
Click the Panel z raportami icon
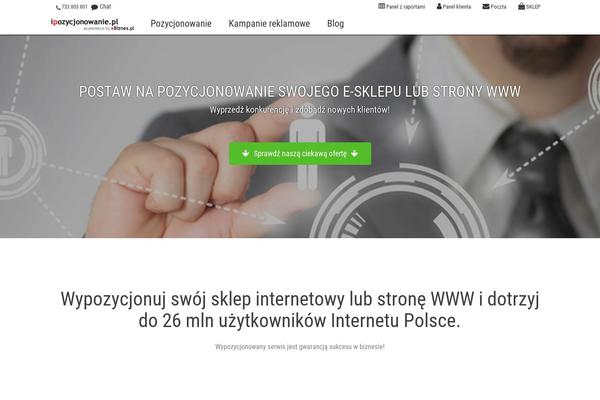tap(382, 6)
